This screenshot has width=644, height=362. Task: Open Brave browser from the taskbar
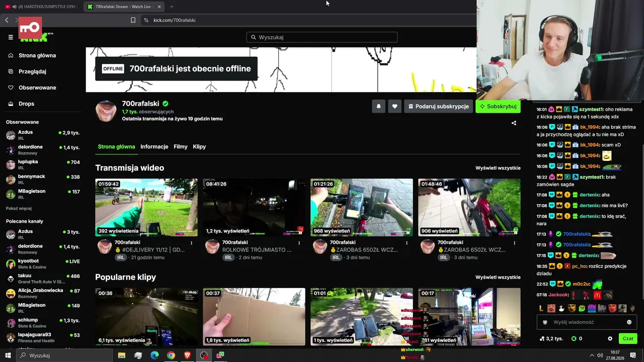point(188,355)
